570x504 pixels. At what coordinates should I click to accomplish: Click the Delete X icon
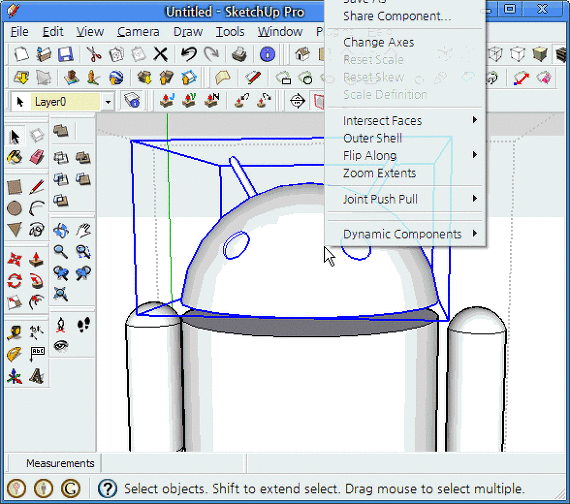tap(160, 55)
